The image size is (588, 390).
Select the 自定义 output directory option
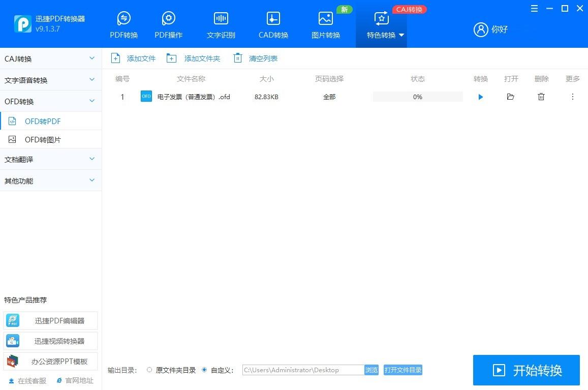pos(204,370)
